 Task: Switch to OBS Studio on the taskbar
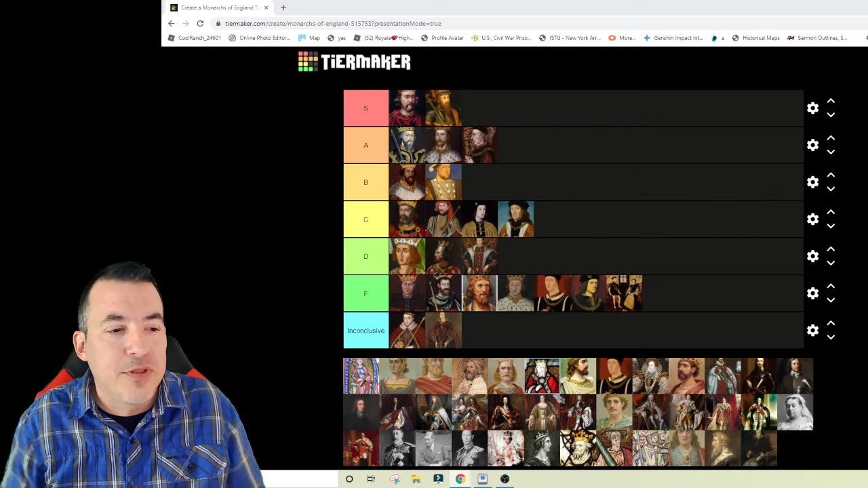[x=505, y=479]
